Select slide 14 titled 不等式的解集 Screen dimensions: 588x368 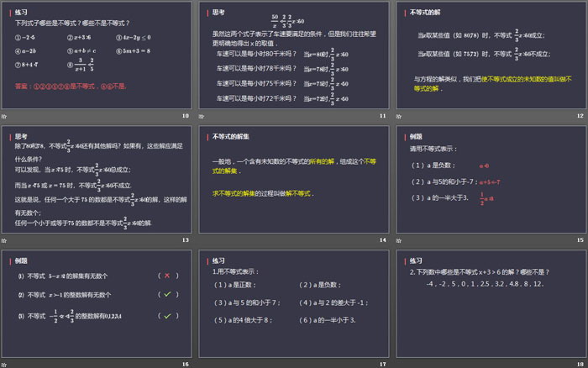tap(293, 180)
